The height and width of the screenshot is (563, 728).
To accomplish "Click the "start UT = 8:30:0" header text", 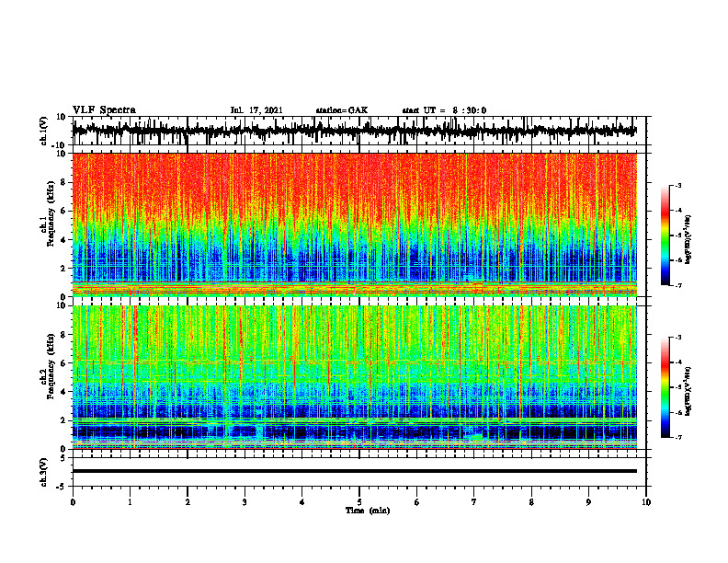I will (x=444, y=110).
